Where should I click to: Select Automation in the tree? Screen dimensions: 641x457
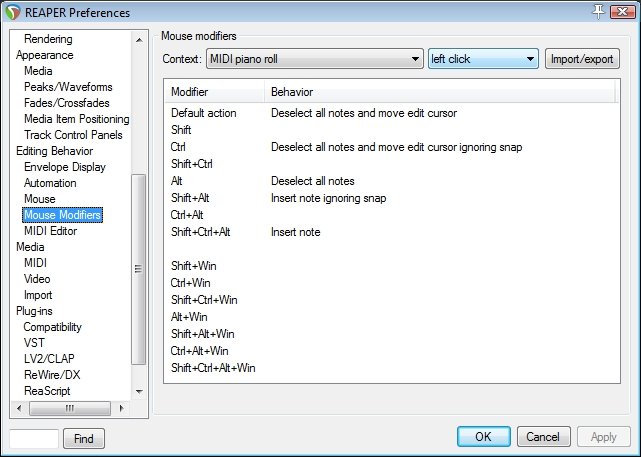click(x=50, y=183)
